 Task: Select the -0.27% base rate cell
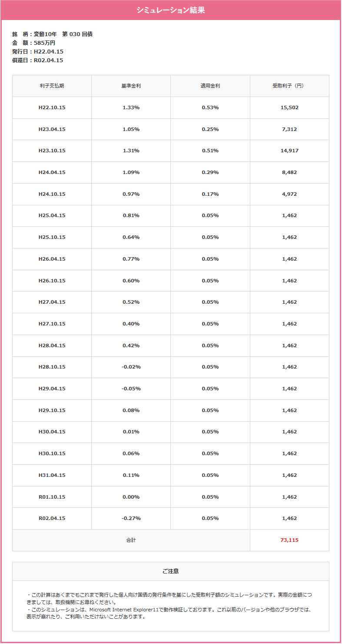pyautogui.click(x=131, y=518)
